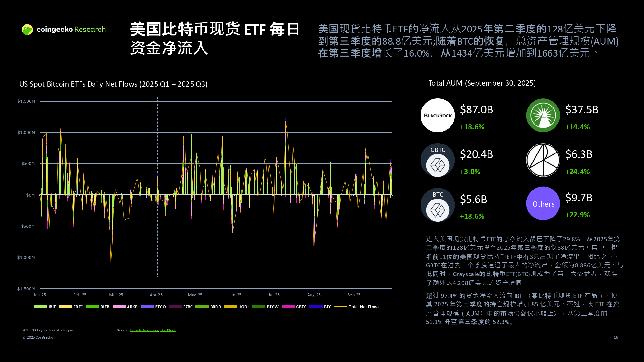Click the $87.0B BlackRock AUM value

(x=476, y=110)
